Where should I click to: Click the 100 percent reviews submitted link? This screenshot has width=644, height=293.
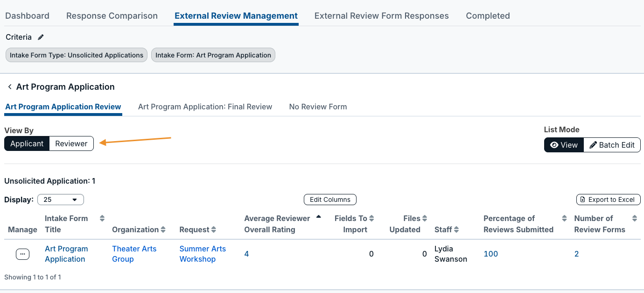[491, 254]
